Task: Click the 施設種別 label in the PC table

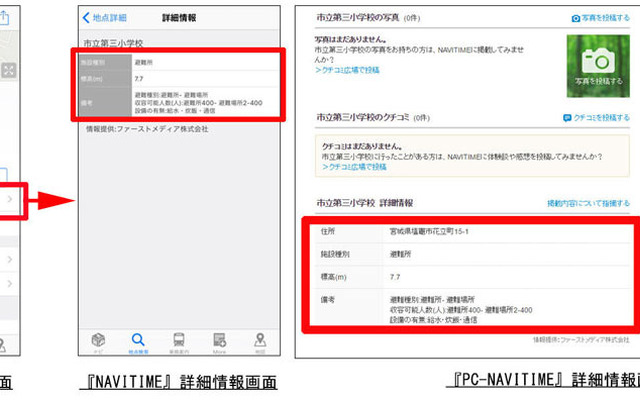Action: click(335, 254)
